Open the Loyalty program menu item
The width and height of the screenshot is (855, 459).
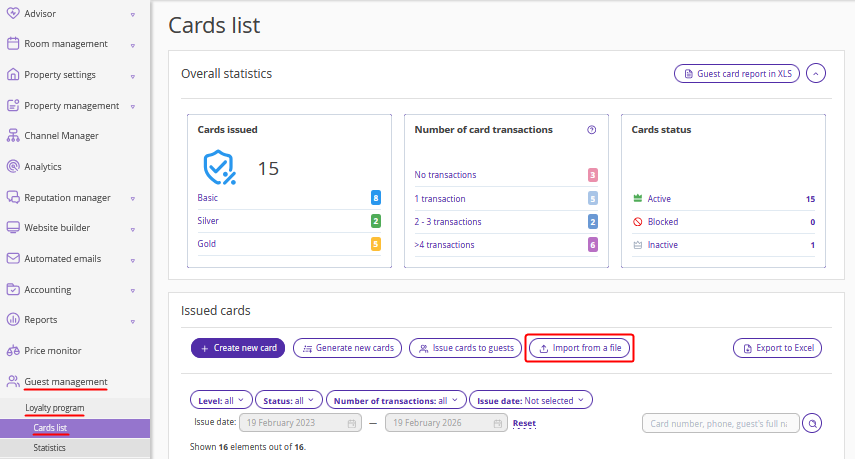tap(54, 408)
